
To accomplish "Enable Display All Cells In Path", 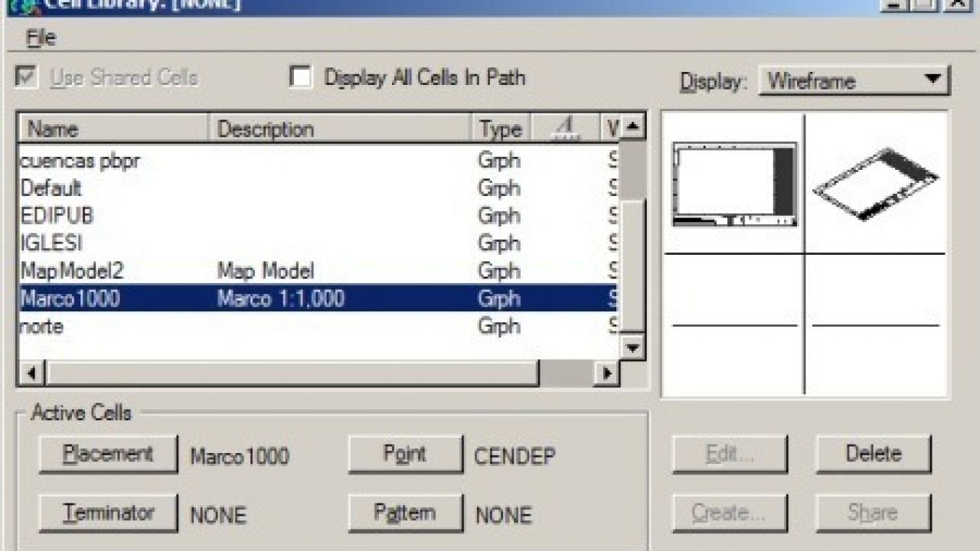I will click(x=300, y=77).
